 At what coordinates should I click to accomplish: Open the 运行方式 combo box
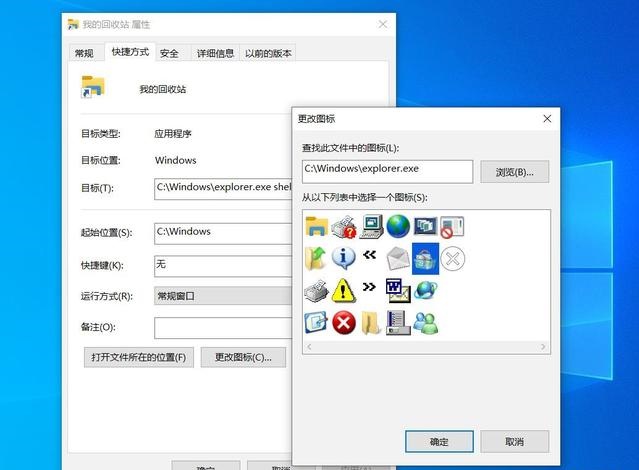coord(222,296)
